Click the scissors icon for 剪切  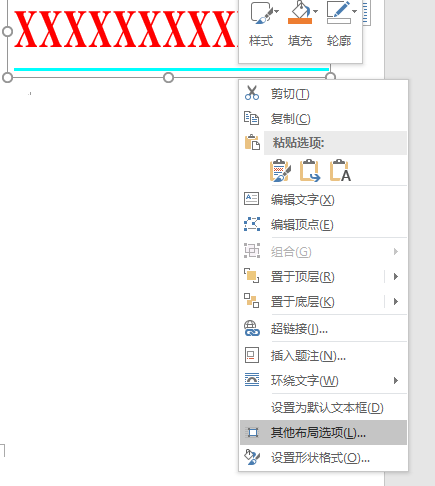point(252,93)
